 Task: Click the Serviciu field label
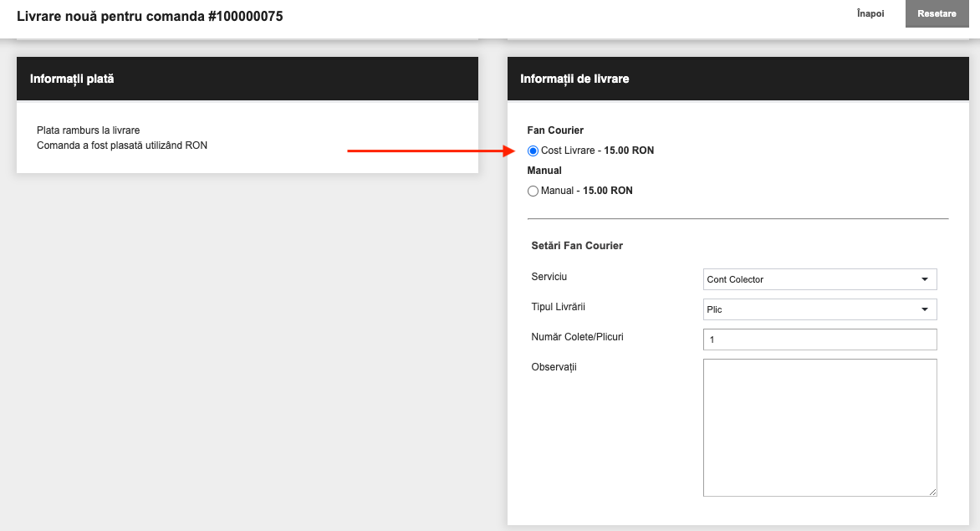tap(549, 276)
